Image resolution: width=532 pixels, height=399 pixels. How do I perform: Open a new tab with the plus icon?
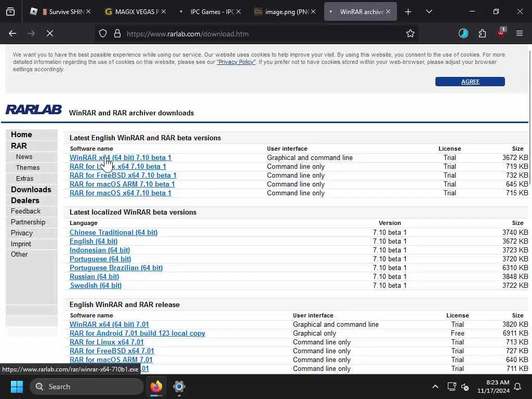(408, 12)
